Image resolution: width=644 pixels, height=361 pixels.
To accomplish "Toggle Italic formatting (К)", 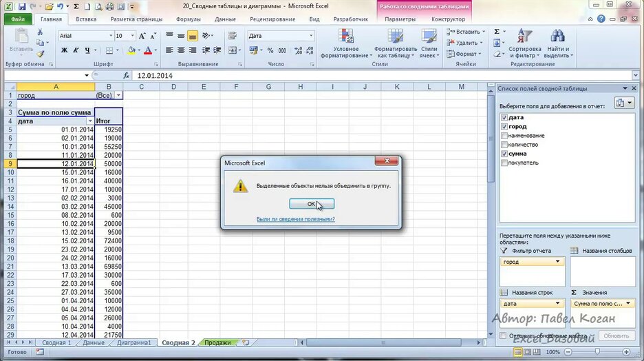I will click(76, 50).
